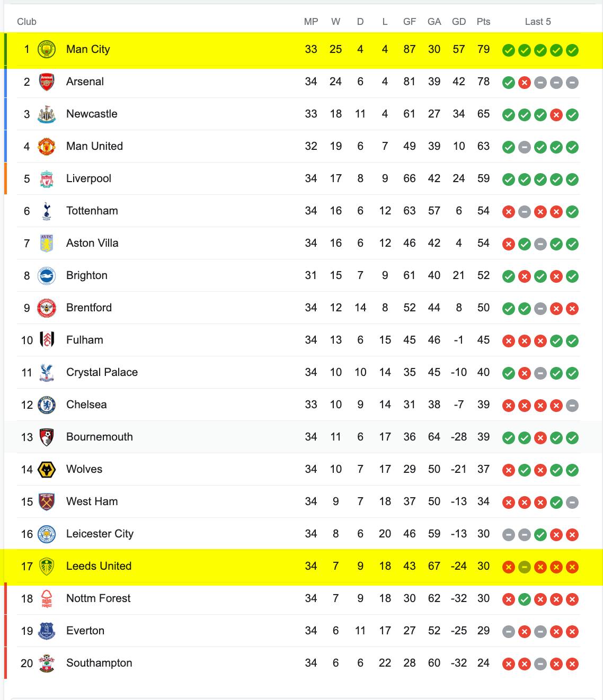
Task: Click the Wolves badge icon
Action: coord(47,470)
